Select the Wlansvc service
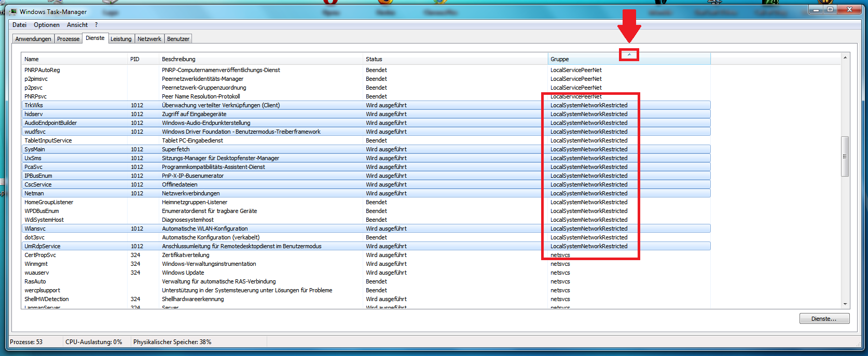 35,229
